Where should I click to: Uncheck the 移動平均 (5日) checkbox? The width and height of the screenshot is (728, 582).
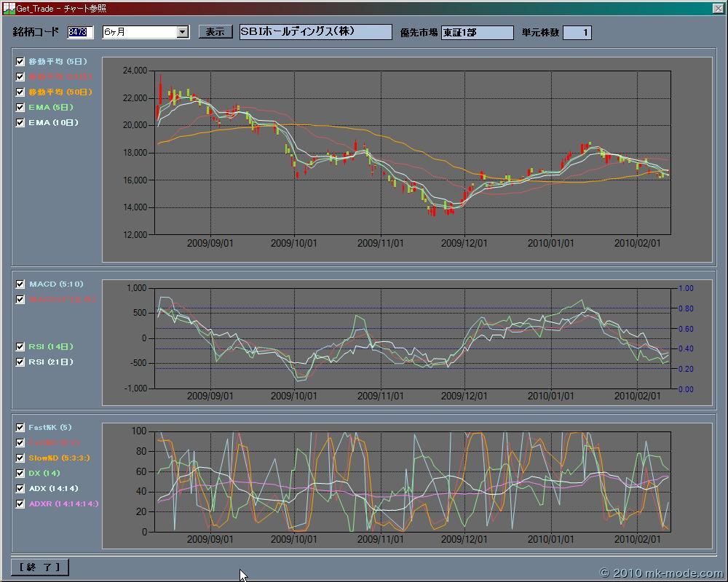click(x=20, y=62)
